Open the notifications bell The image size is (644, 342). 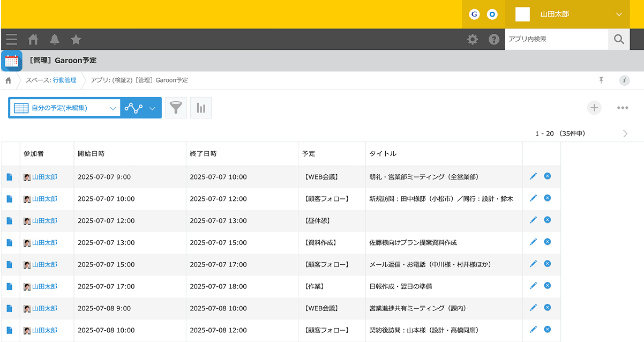pos(55,39)
